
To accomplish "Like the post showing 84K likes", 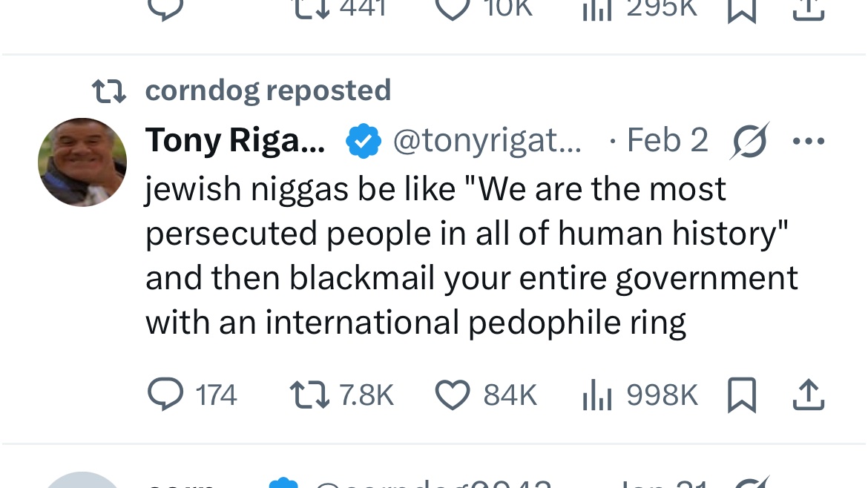I will (452, 395).
